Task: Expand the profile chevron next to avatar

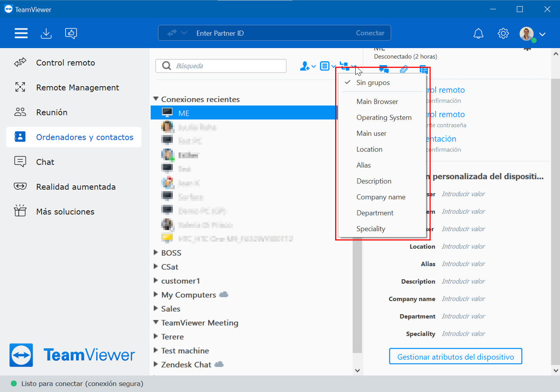Action: coord(542,34)
